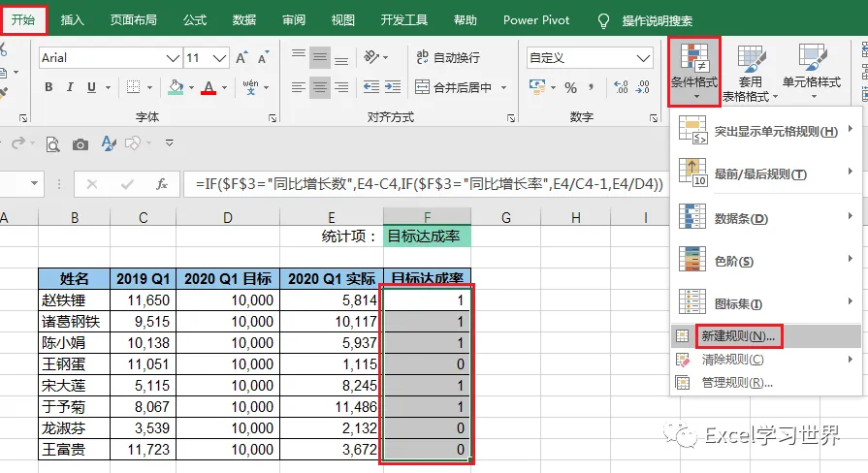Choose 新建规则 new rule
Viewport: 868px width, 473px height.
(766, 335)
